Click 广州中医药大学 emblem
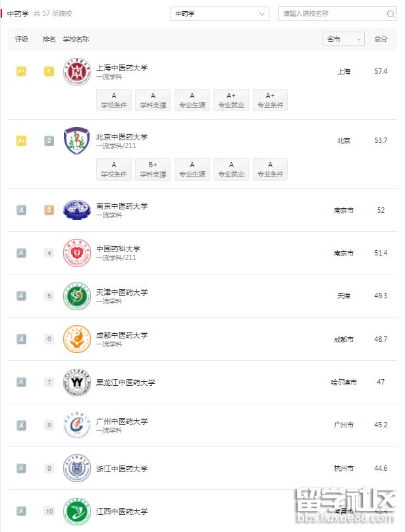Image resolution: width=405 pixels, height=532 pixels. [76, 425]
